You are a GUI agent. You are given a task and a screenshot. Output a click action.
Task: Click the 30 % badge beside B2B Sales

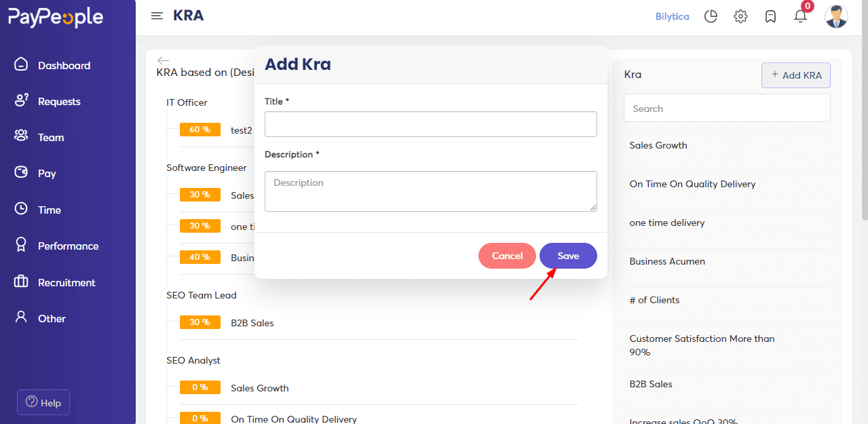click(x=200, y=322)
